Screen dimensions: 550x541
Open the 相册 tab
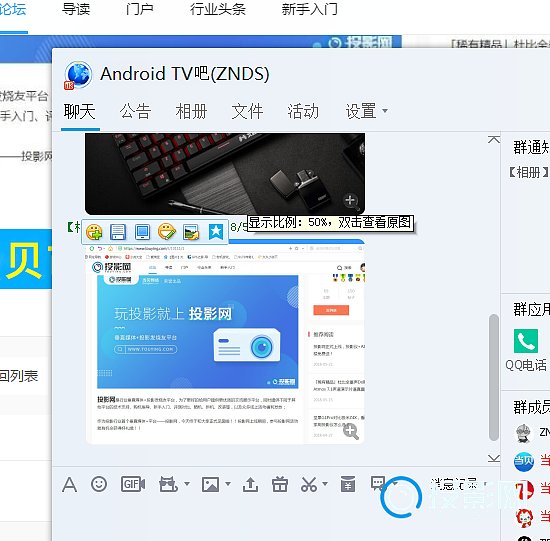tap(191, 112)
